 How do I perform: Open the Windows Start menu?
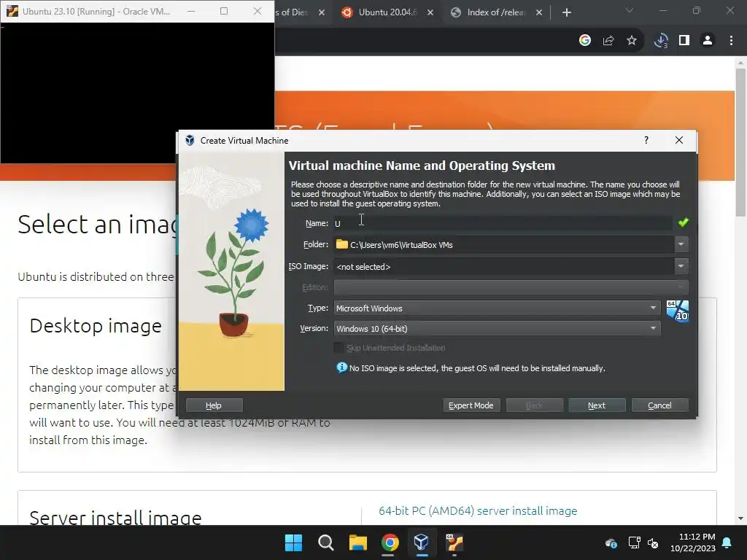coord(293,542)
